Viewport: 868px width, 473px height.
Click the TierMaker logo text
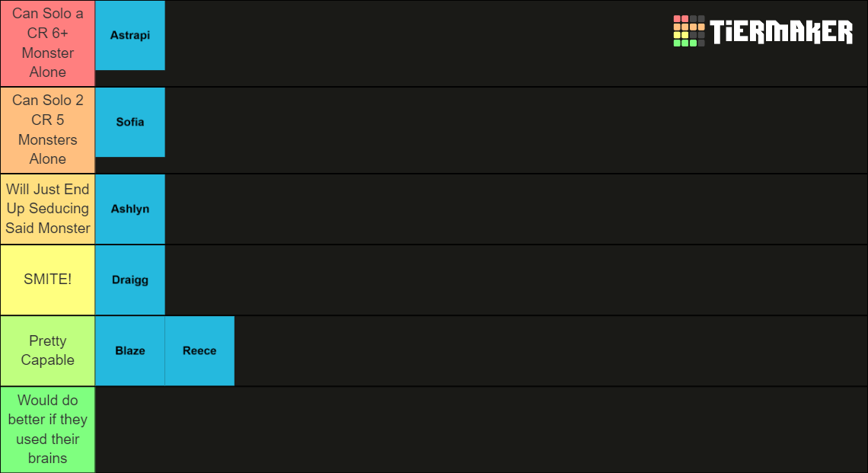(x=781, y=31)
